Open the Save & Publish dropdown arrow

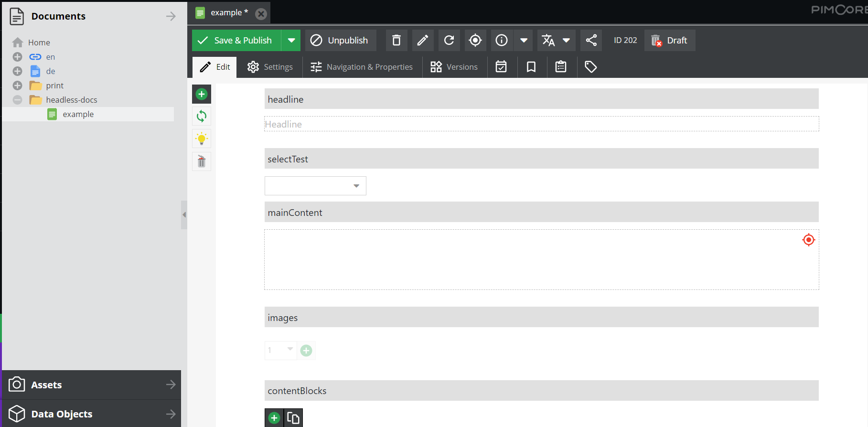coord(291,40)
